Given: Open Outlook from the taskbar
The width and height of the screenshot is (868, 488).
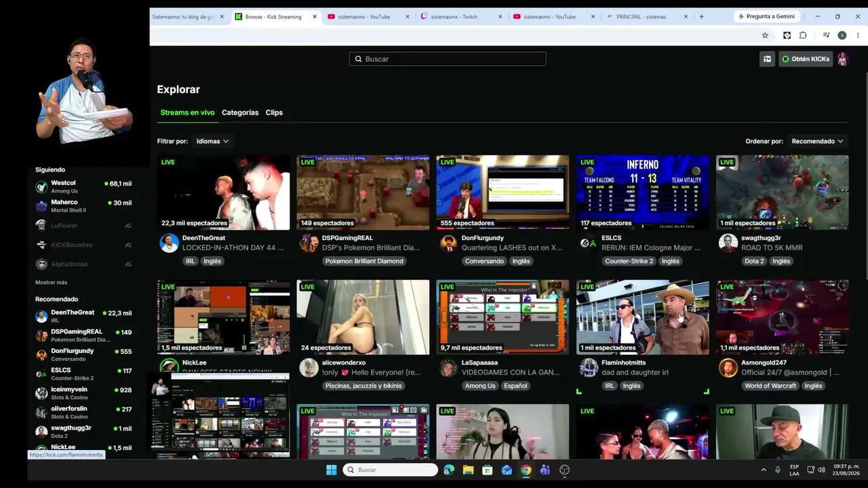Looking at the screenshot, I should coord(507,470).
